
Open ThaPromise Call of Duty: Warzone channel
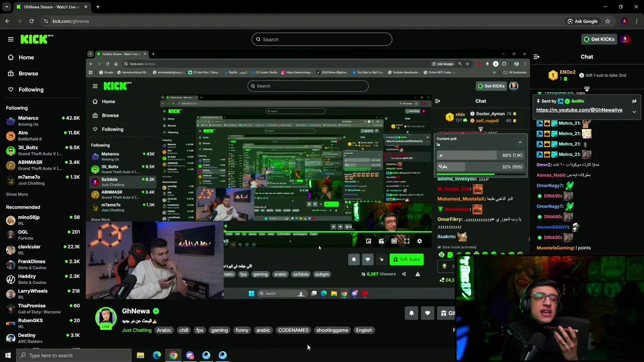pos(43,309)
